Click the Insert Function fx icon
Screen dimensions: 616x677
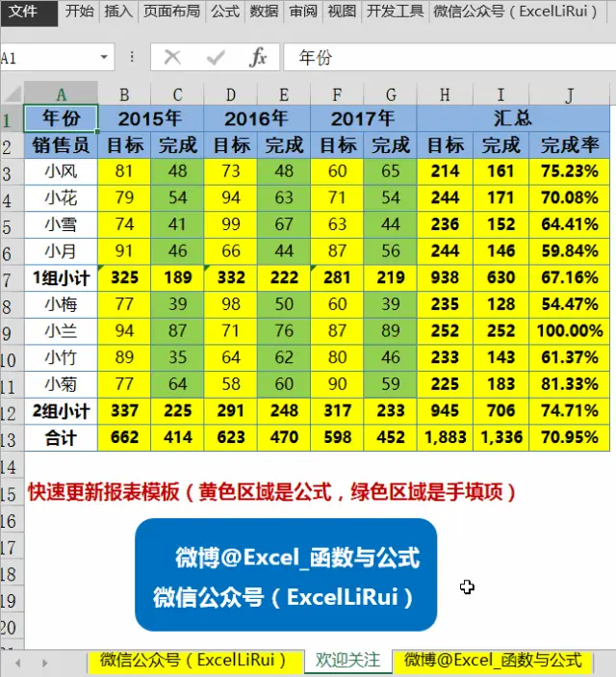tap(258, 58)
